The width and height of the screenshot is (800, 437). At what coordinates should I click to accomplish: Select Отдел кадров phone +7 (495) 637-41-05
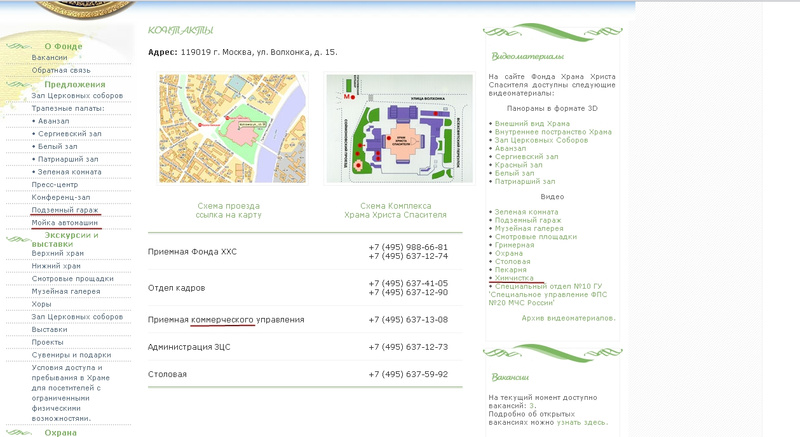(x=408, y=284)
